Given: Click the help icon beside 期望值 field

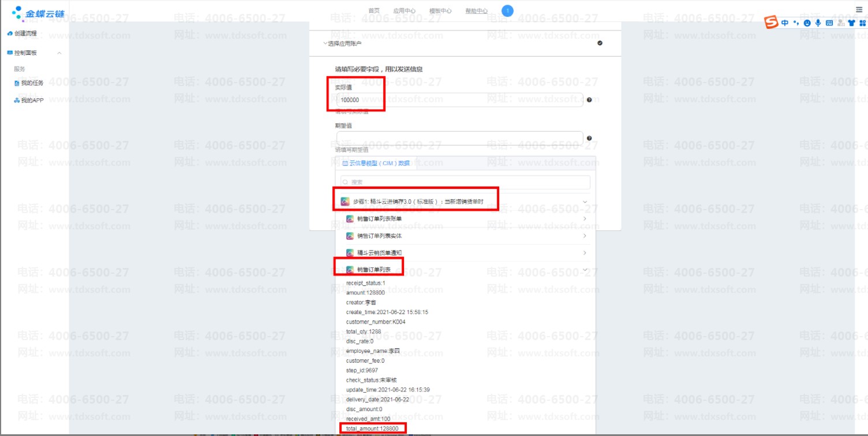Looking at the screenshot, I should click(589, 139).
